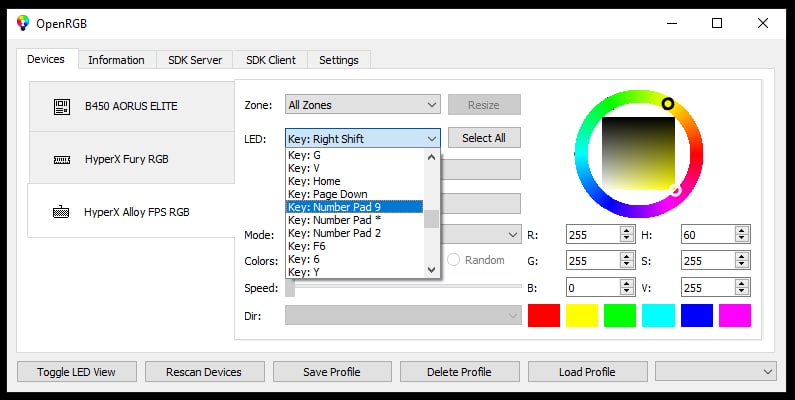Click the Select All button
Screen dimensions: 795x400
484,138
